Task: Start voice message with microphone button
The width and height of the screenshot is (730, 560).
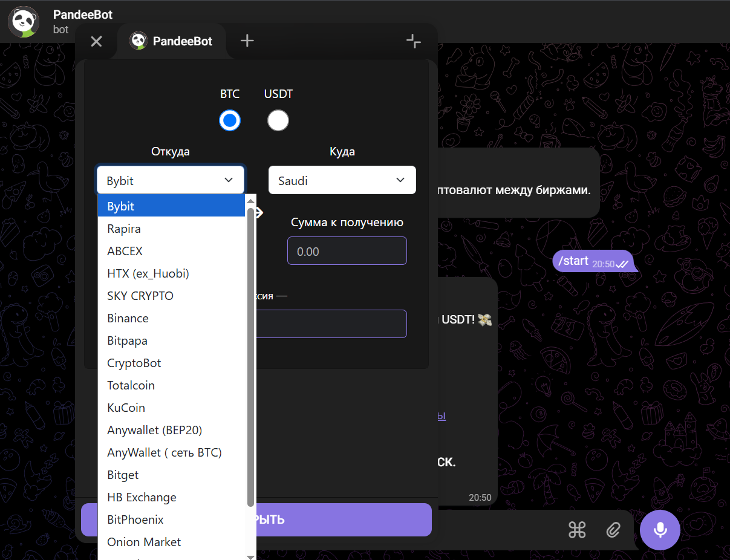Action: coord(660,530)
